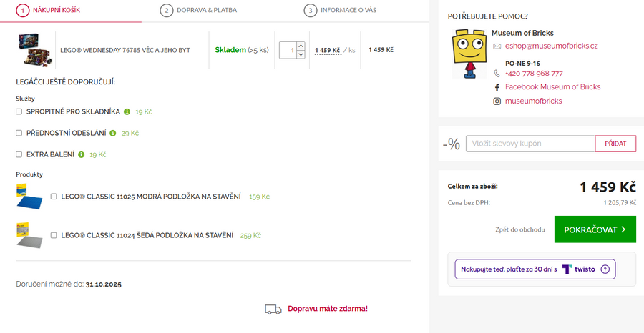Click info icon next to Spropitné pro skladníka
This screenshot has width=644, height=333.
(127, 112)
